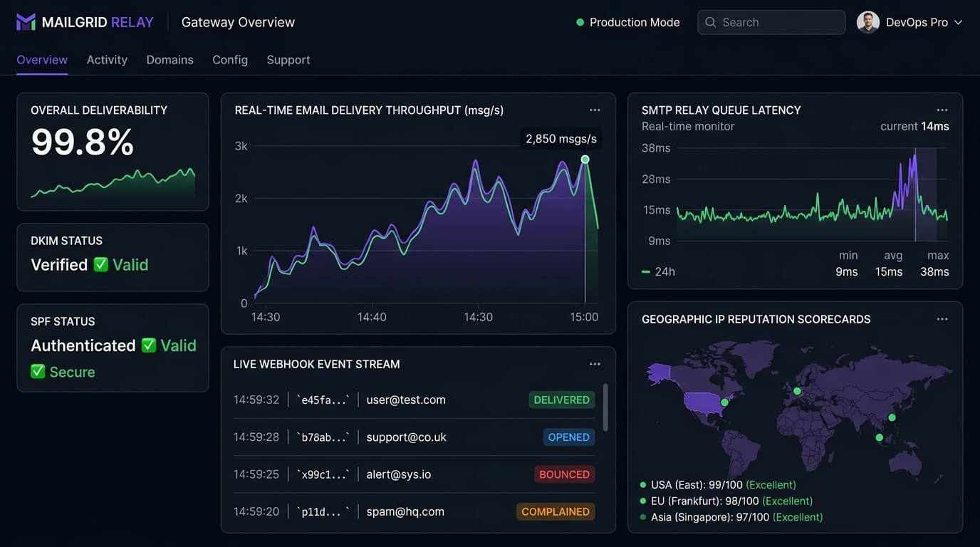Click the BOUNCED status badge

tap(564, 474)
